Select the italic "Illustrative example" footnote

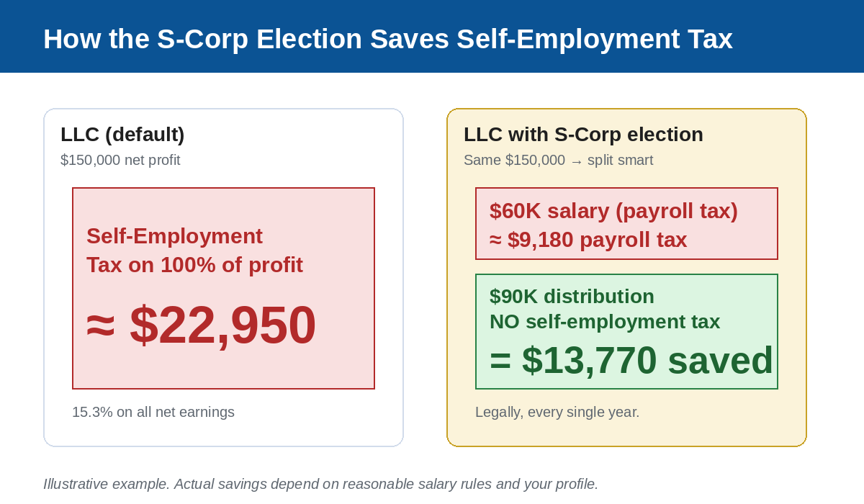320,484
